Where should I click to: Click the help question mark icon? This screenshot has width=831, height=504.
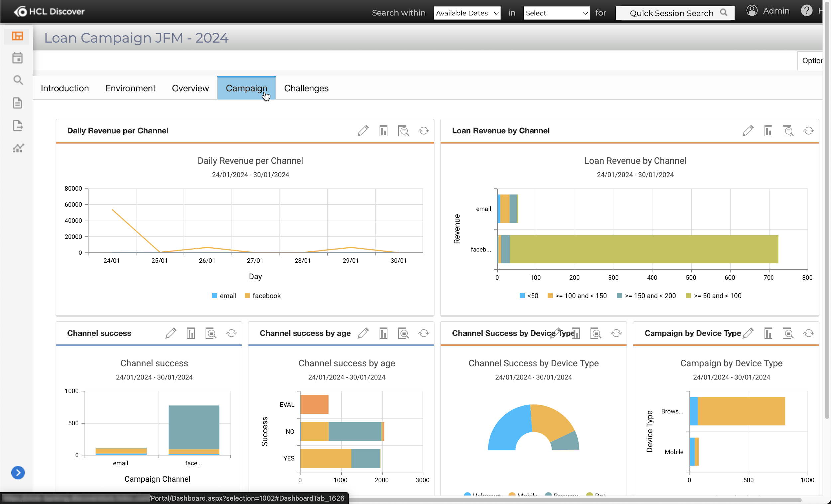[x=806, y=11]
